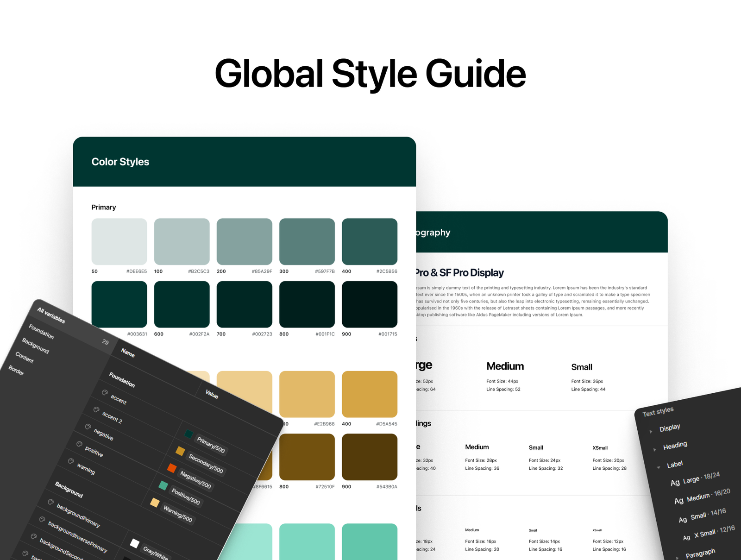Image resolution: width=741 pixels, height=560 pixels.
Task: Click the palette icon beside warning variable
Action: pos(71,461)
